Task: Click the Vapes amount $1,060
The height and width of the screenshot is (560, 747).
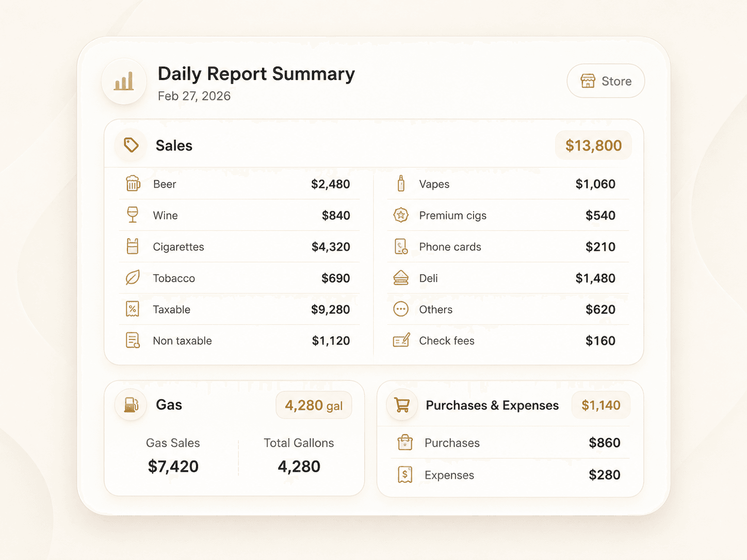Action: click(x=595, y=184)
